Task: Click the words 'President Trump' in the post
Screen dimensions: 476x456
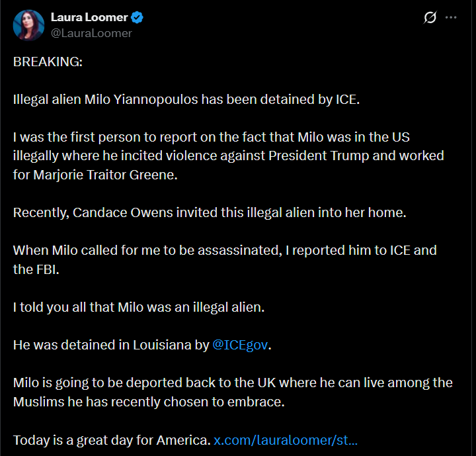Action: coord(319,156)
